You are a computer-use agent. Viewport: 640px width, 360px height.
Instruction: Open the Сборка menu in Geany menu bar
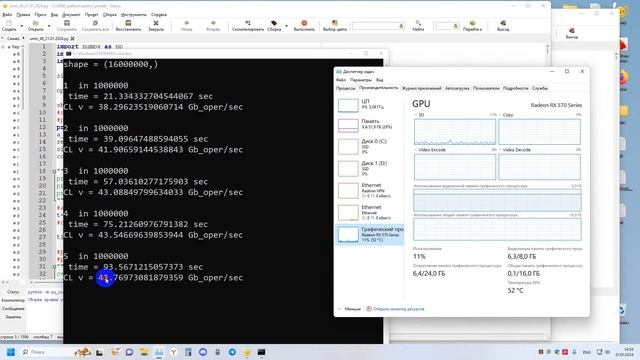click(109, 14)
